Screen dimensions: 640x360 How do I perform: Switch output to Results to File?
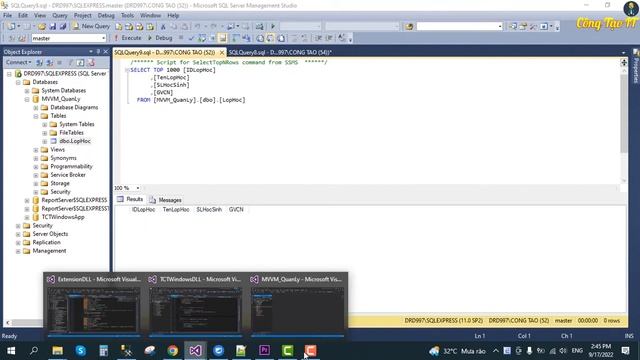[281, 38]
